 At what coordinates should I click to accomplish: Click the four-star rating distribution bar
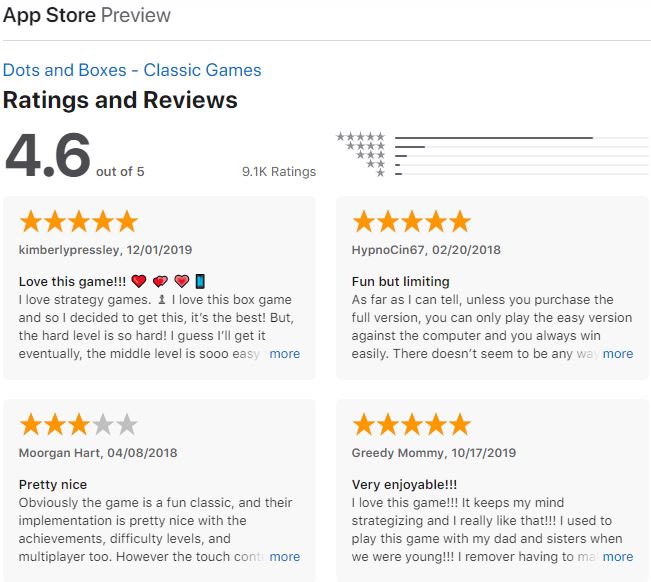pos(410,147)
